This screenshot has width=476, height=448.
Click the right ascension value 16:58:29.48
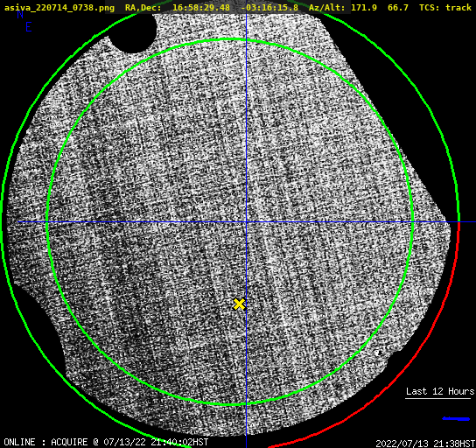[x=201, y=7]
